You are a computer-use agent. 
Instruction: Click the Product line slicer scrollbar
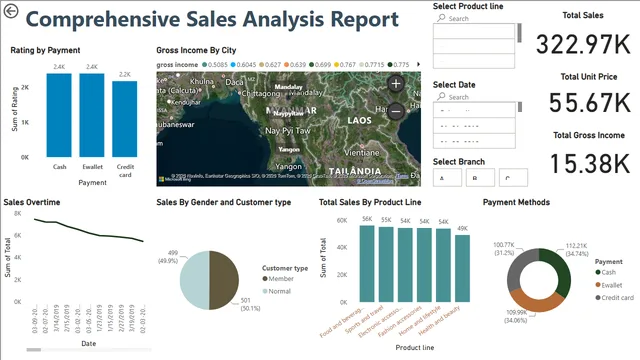[519, 33]
